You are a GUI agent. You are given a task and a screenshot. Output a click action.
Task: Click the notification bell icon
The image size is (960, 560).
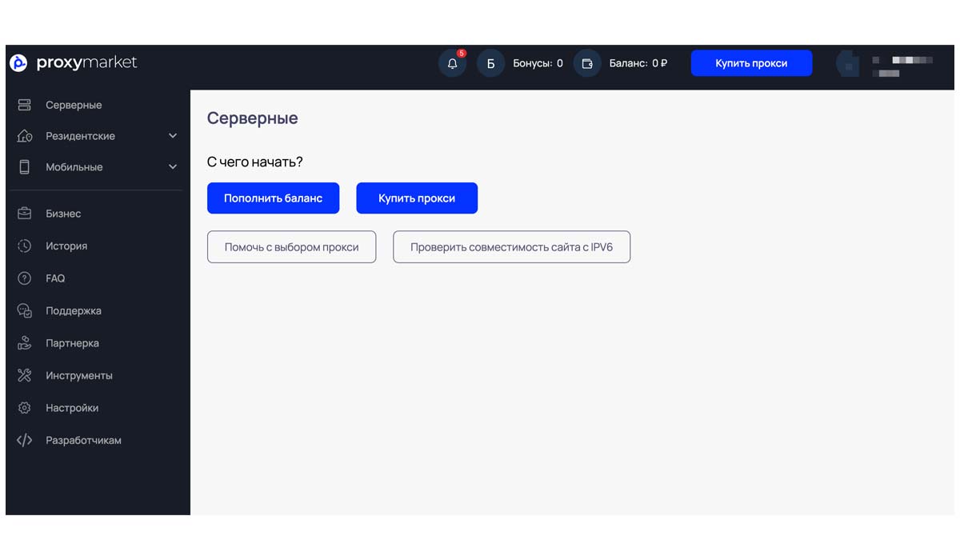coord(452,64)
